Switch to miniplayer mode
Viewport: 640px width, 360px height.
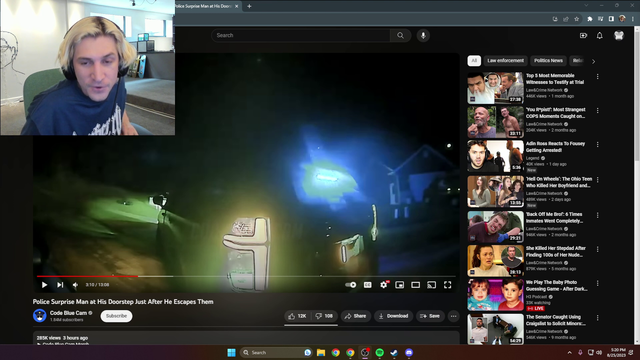400,285
